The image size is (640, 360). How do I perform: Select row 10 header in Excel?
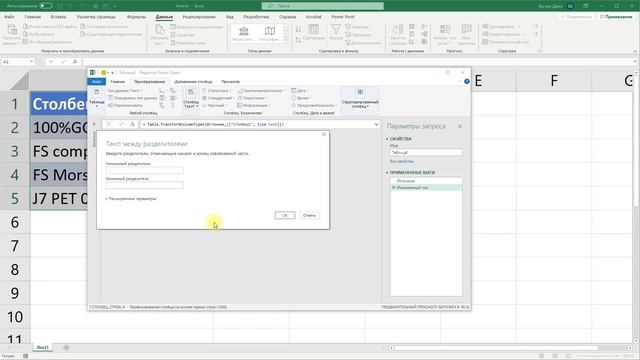click(x=15, y=317)
